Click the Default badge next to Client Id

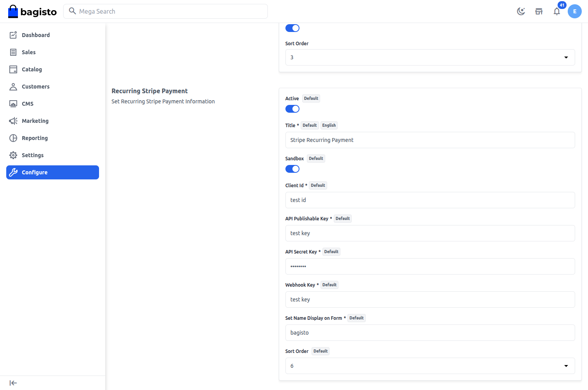pos(318,185)
